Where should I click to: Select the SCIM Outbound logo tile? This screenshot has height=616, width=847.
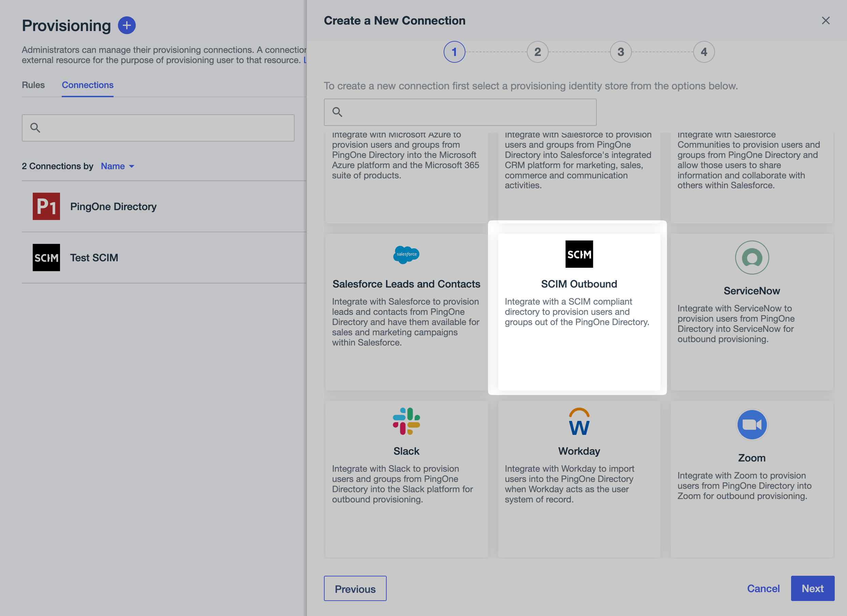(579, 254)
